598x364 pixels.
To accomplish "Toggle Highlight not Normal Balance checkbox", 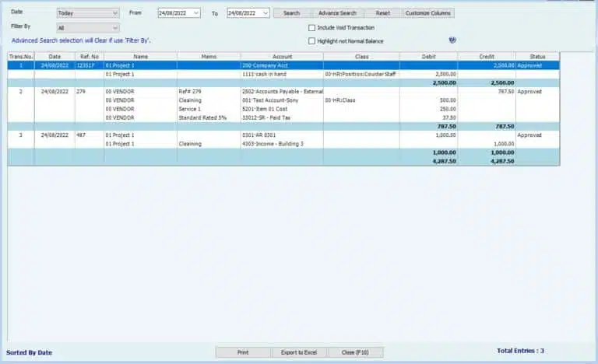I will (x=312, y=40).
